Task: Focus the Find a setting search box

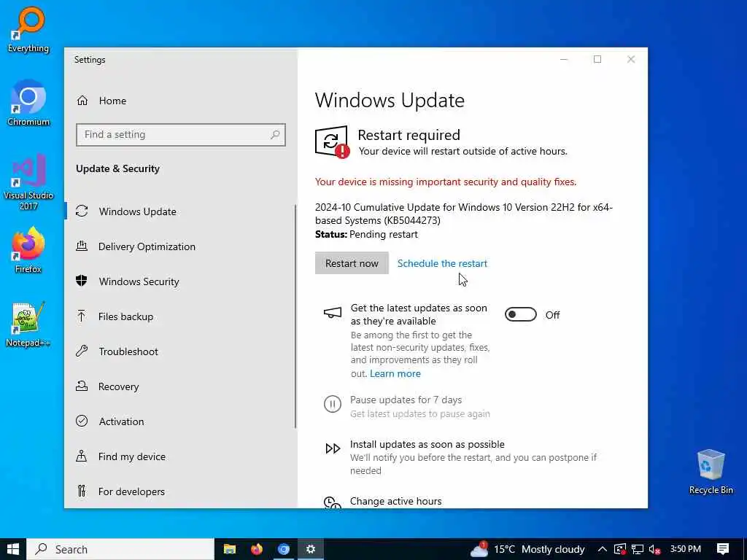Action: pyautogui.click(x=181, y=135)
